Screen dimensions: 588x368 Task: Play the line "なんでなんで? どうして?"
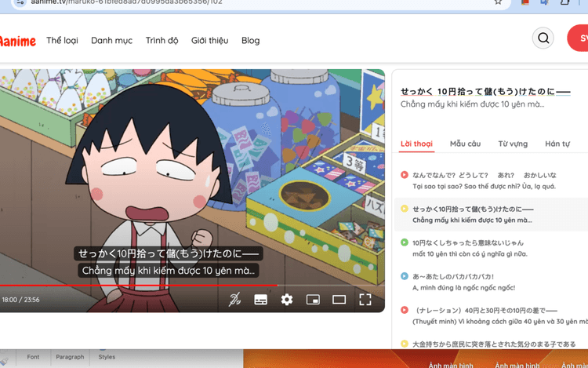click(x=405, y=175)
